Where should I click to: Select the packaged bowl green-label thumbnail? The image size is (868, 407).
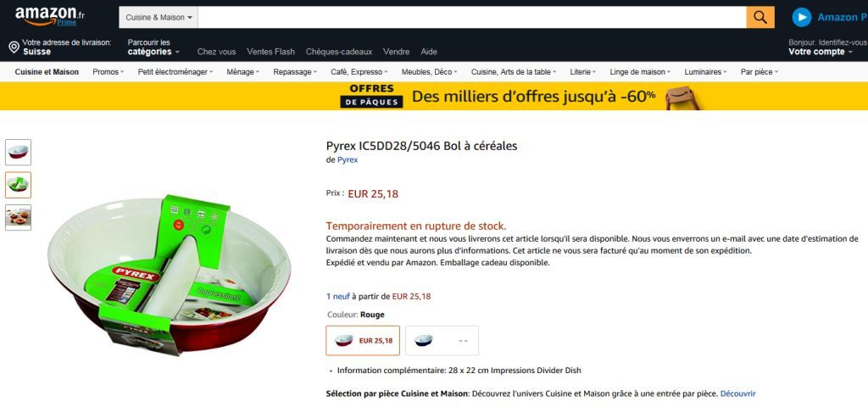(x=19, y=185)
